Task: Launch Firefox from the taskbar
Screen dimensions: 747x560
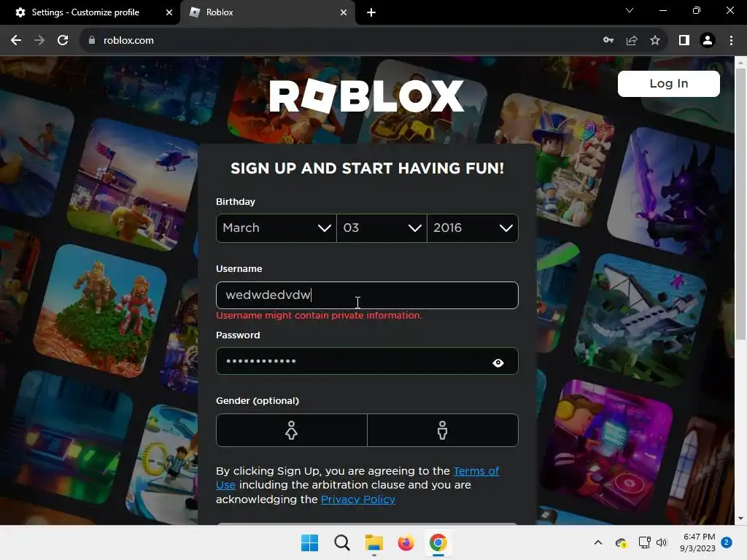Action: point(406,542)
